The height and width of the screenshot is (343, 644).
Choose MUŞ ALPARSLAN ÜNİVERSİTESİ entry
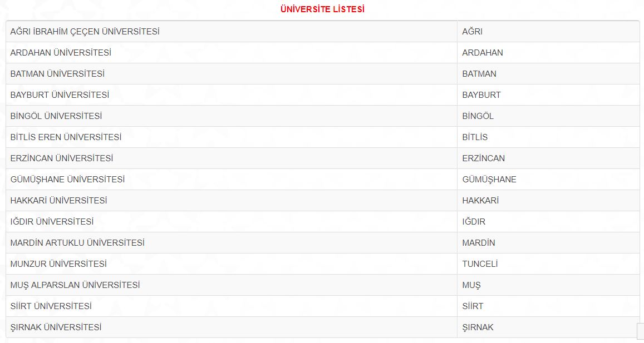(75, 285)
